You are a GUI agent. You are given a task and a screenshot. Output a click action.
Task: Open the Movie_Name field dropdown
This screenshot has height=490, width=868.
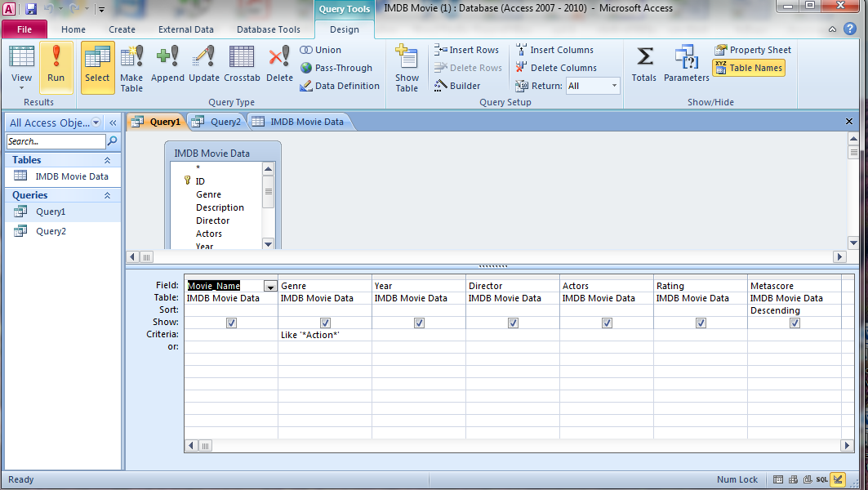(269, 285)
